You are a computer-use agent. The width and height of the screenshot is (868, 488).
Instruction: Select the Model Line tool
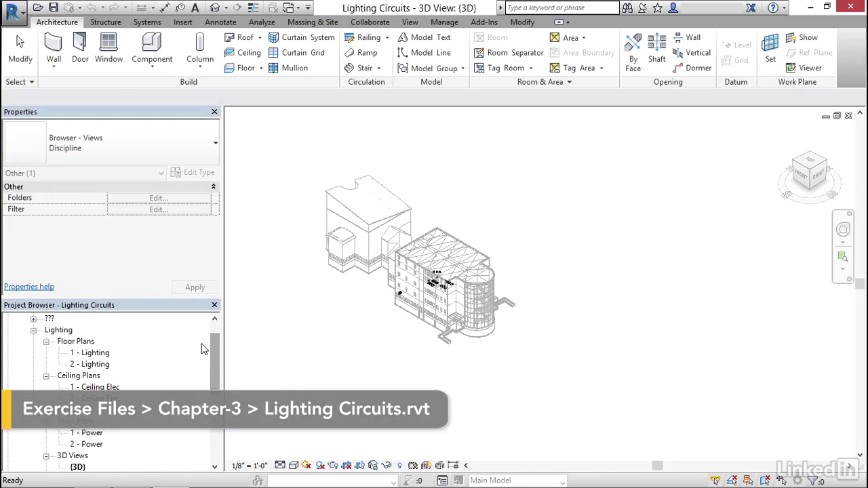click(424, 53)
